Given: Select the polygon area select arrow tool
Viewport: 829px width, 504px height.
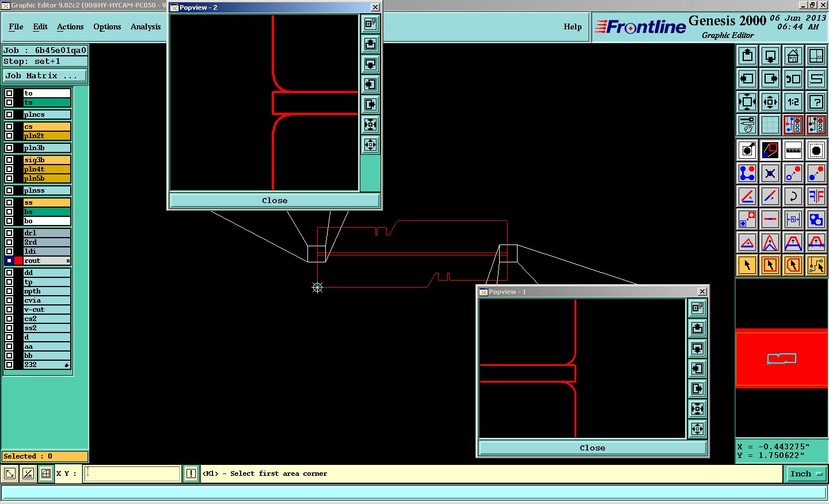Looking at the screenshot, I should click(x=793, y=265).
